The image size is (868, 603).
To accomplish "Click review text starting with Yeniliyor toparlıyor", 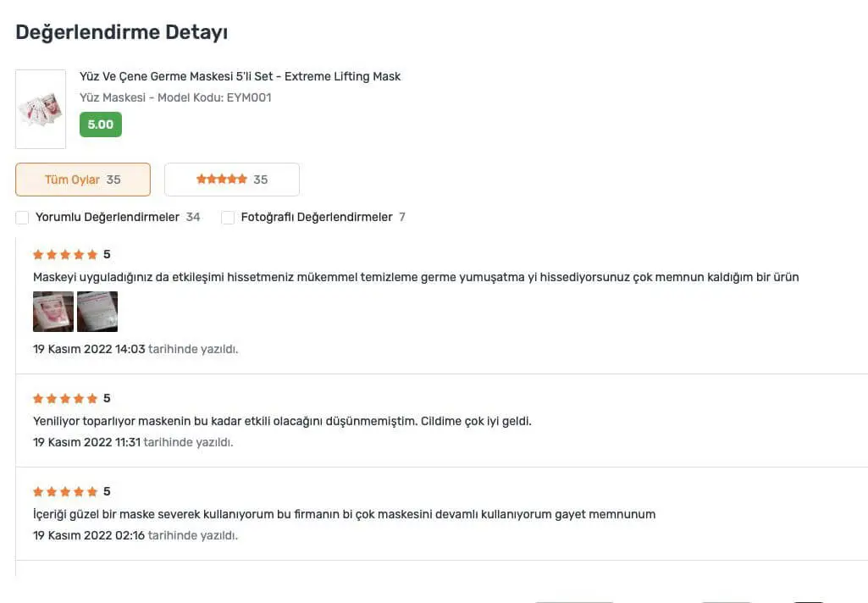I will tap(282, 421).
